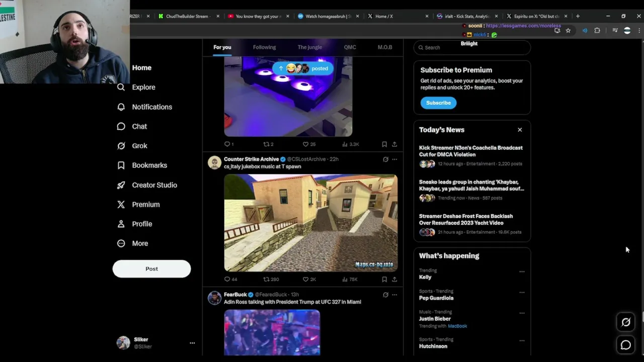Open more options on Counter Strike Archive post
The image size is (644, 362).
[x=394, y=159]
